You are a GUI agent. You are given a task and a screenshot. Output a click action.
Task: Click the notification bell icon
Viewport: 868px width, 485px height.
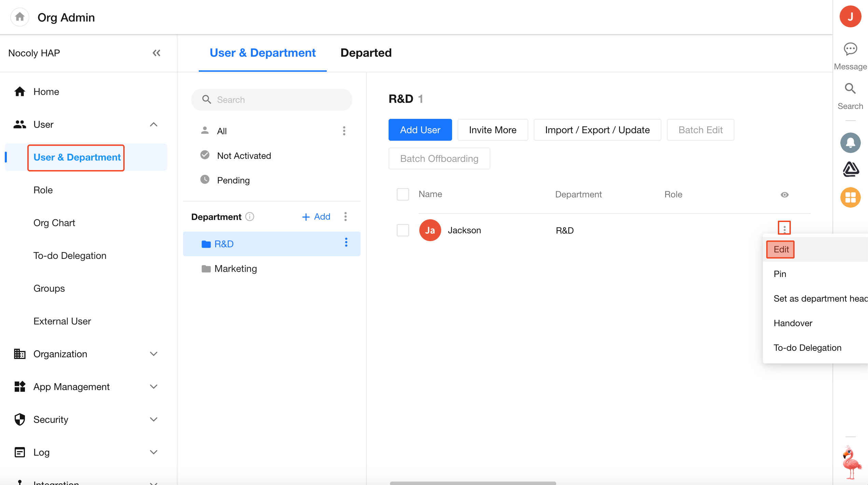click(850, 143)
